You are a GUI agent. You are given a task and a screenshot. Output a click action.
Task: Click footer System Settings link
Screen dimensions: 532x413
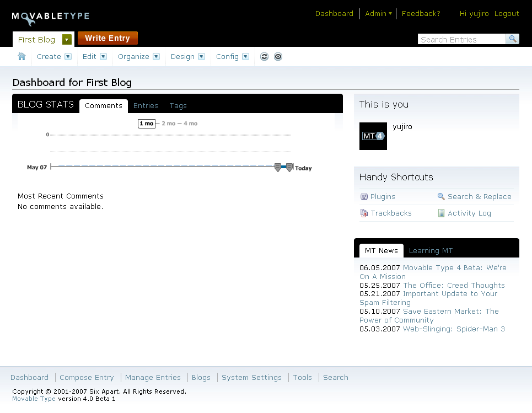(251, 377)
